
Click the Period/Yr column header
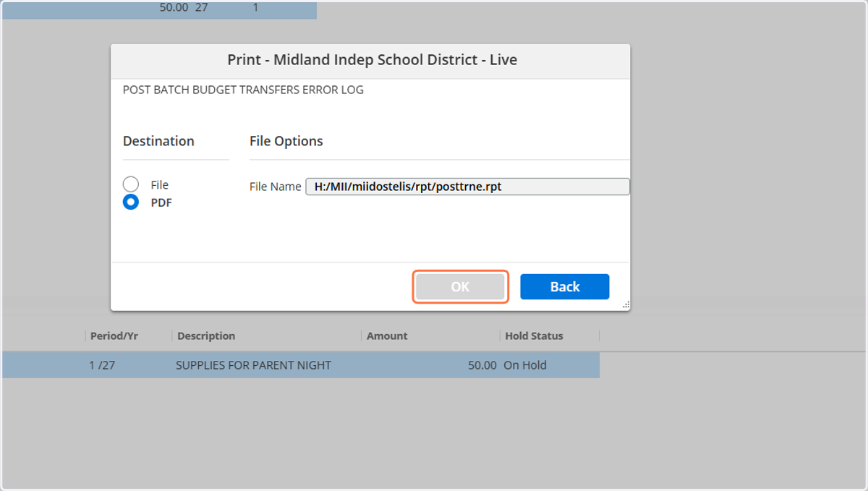(x=114, y=336)
